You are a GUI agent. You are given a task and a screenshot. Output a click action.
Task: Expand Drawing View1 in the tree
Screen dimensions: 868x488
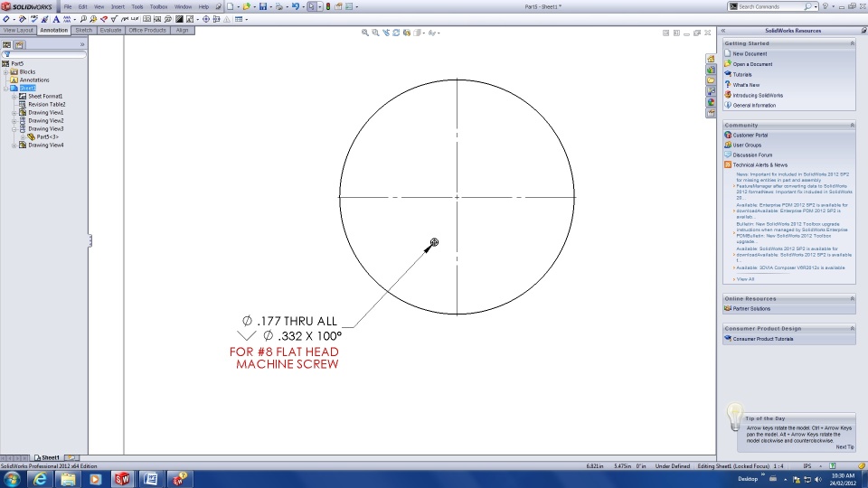pos(14,112)
